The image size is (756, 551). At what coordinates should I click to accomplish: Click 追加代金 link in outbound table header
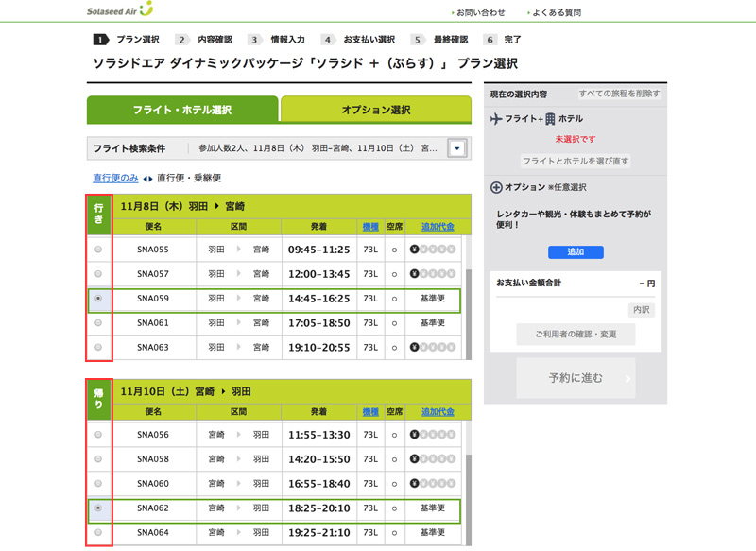tap(438, 227)
